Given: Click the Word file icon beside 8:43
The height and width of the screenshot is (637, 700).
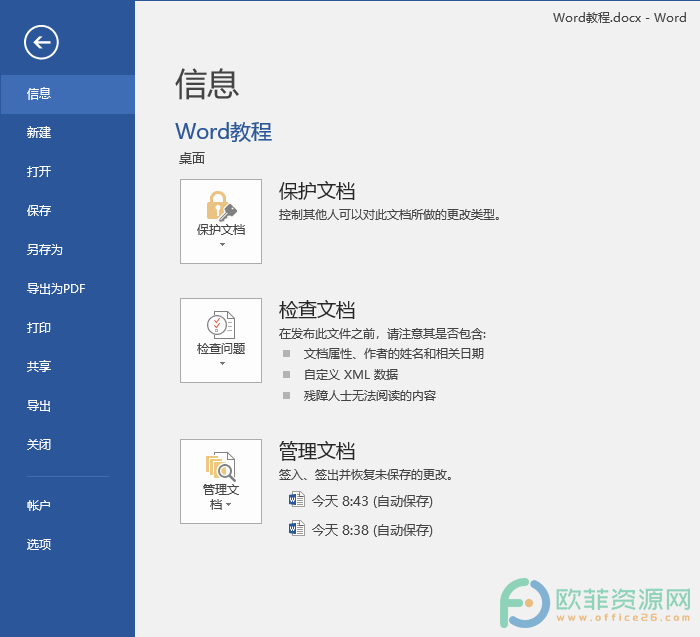Looking at the screenshot, I should (x=297, y=500).
